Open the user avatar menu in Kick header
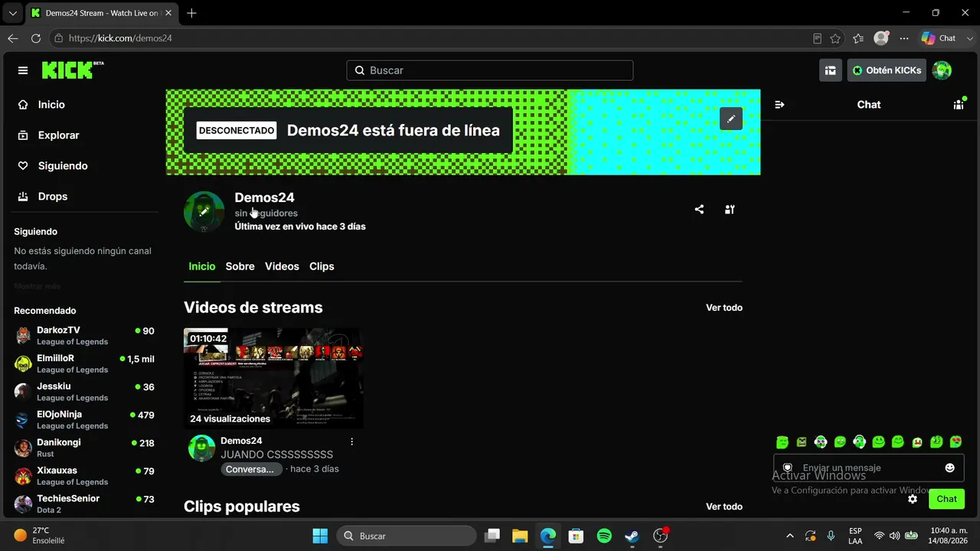Viewport: 980px width, 551px height. tap(942, 70)
